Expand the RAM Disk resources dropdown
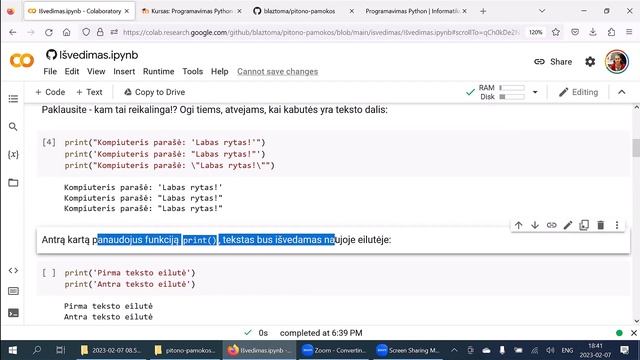 point(535,92)
